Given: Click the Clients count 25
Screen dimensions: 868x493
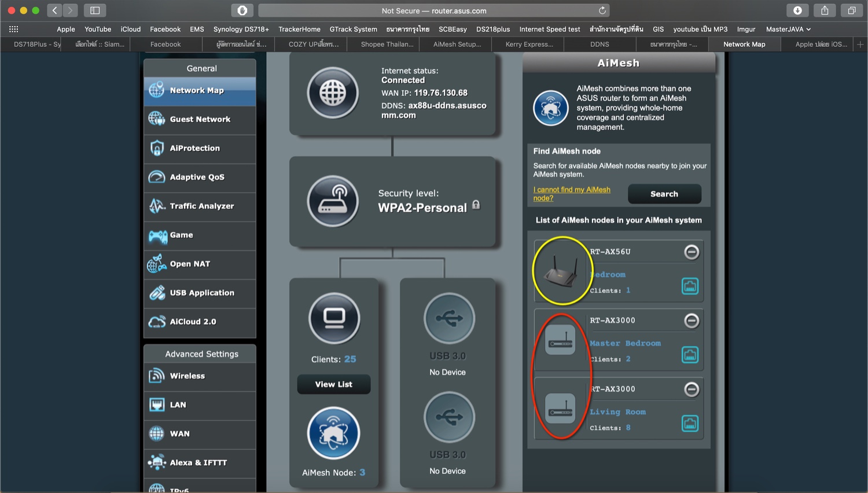Looking at the screenshot, I should 350,359.
